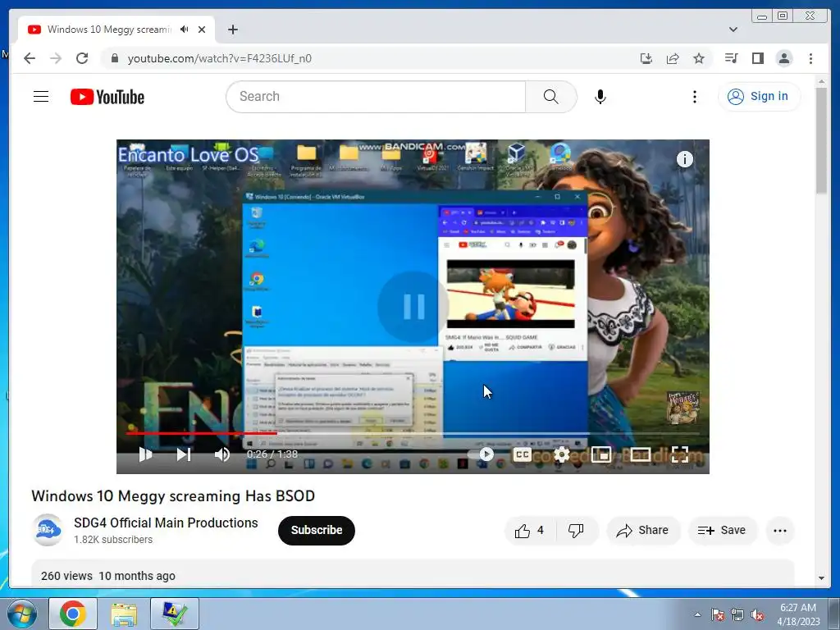Open Chrome media controls icon
840x630 pixels.
[x=731, y=58]
